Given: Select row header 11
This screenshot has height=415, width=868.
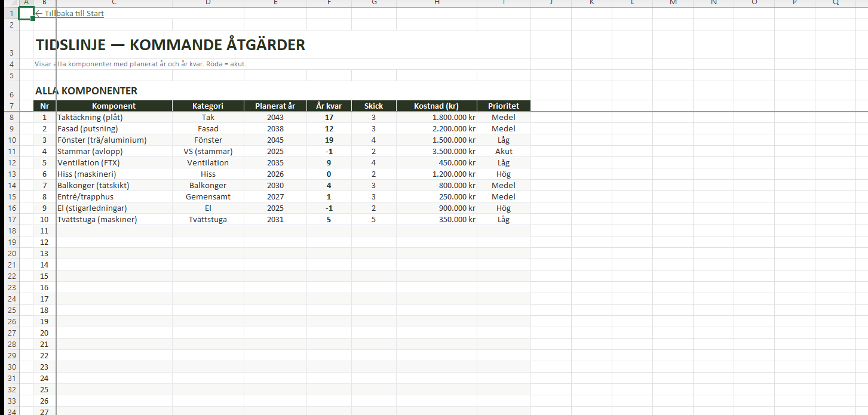Looking at the screenshot, I should tap(11, 152).
